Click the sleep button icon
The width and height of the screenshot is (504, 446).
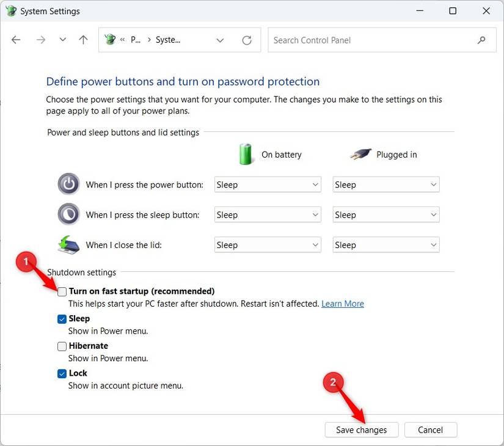pos(68,214)
